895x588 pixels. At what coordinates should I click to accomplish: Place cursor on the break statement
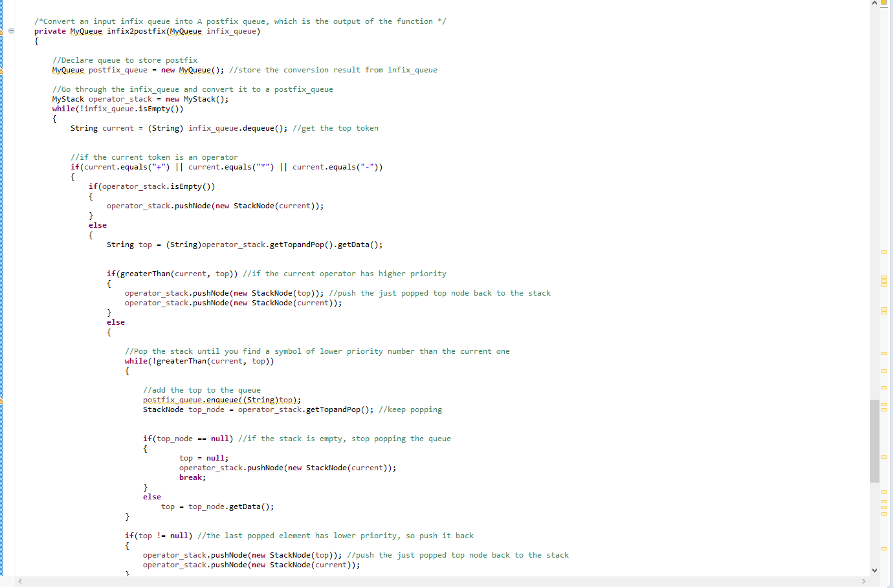[x=191, y=477]
